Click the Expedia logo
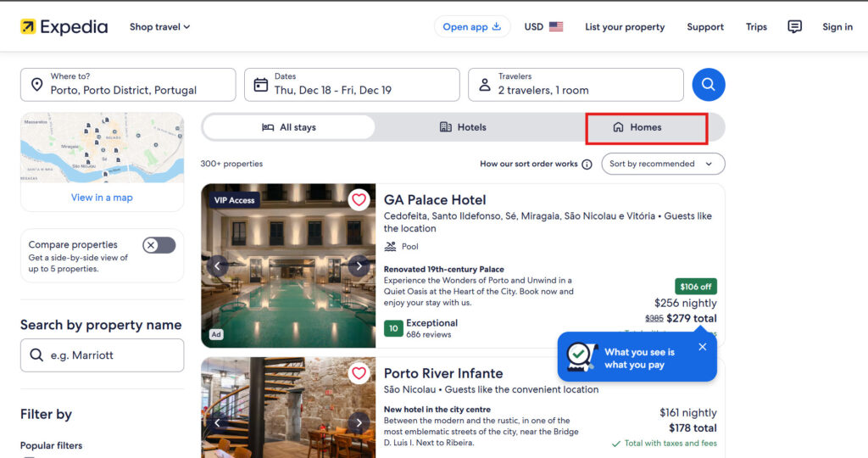Screen dimensions: 868x458 pos(64,26)
